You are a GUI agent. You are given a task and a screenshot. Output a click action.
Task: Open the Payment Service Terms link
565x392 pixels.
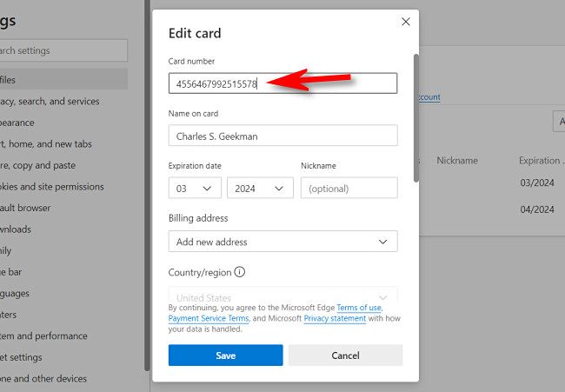pyautogui.click(x=209, y=318)
